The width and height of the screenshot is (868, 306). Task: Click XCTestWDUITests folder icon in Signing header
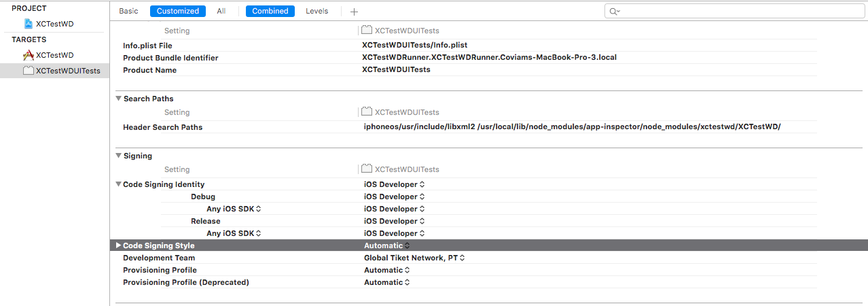point(367,169)
